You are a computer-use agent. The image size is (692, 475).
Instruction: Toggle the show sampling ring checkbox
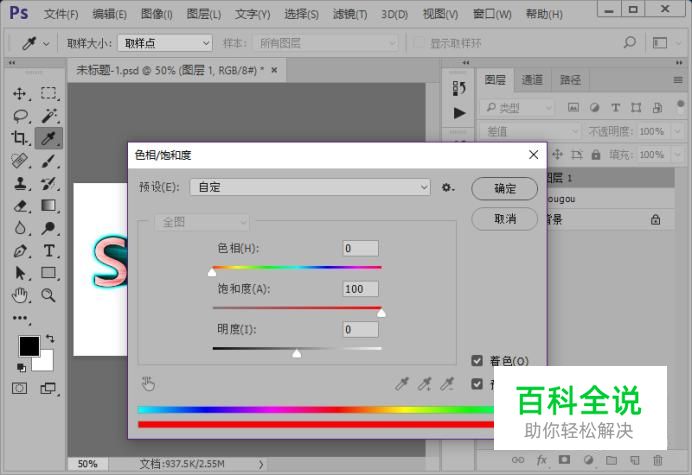point(418,43)
